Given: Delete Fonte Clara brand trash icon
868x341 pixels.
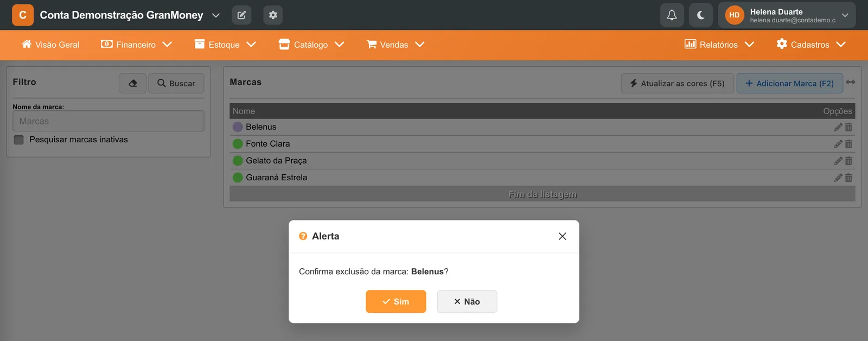Looking at the screenshot, I should tap(848, 144).
